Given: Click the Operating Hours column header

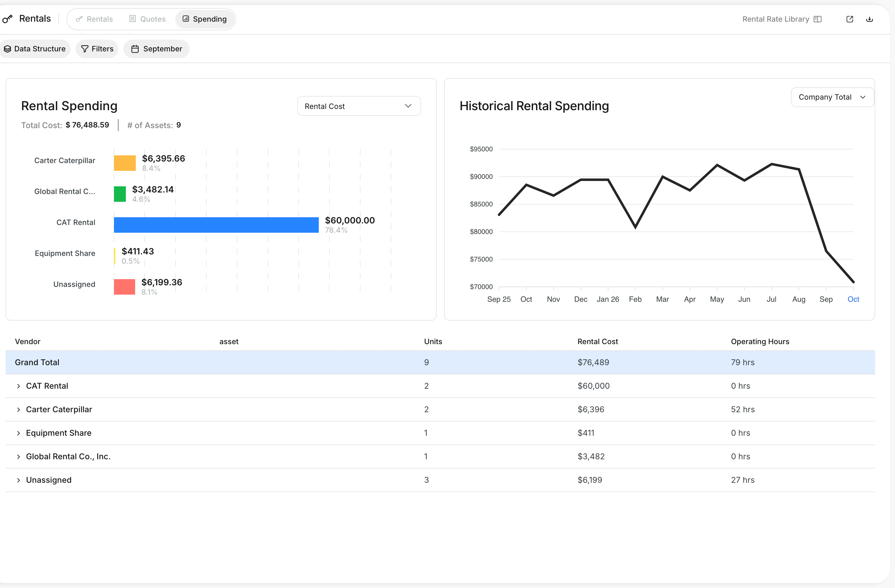Looking at the screenshot, I should 760,342.
